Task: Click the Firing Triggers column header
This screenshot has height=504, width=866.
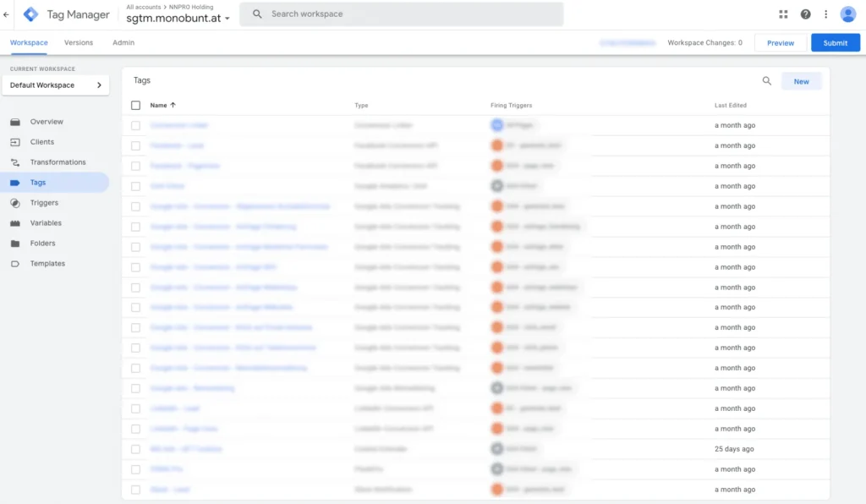Action: (x=512, y=106)
